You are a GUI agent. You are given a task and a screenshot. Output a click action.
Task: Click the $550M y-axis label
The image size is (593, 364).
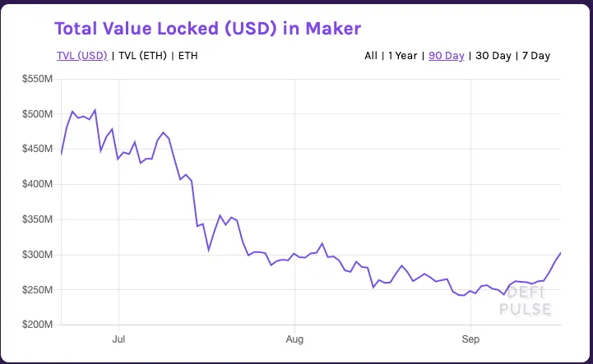click(38, 79)
